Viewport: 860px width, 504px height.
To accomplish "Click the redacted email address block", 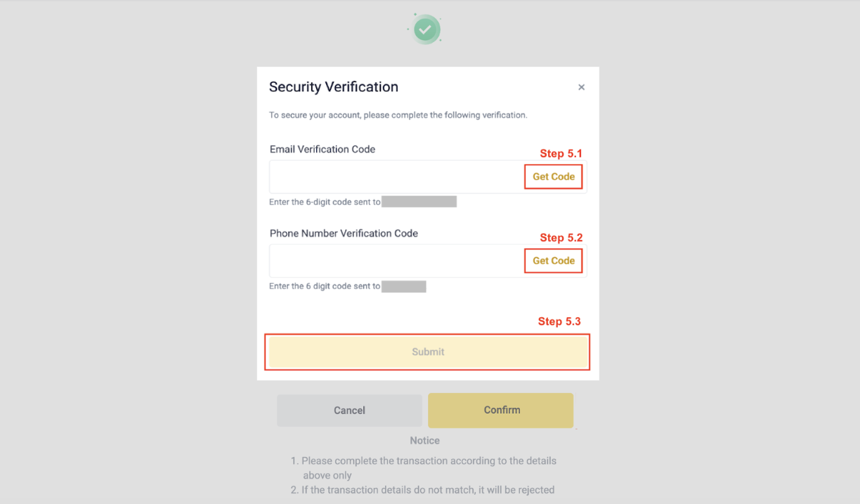I will click(419, 202).
